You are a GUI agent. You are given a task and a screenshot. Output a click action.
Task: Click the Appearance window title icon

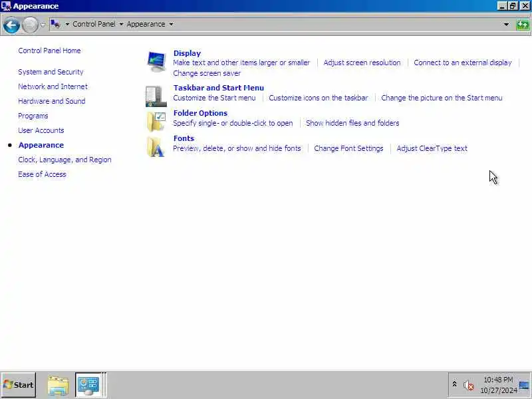click(x=6, y=6)
